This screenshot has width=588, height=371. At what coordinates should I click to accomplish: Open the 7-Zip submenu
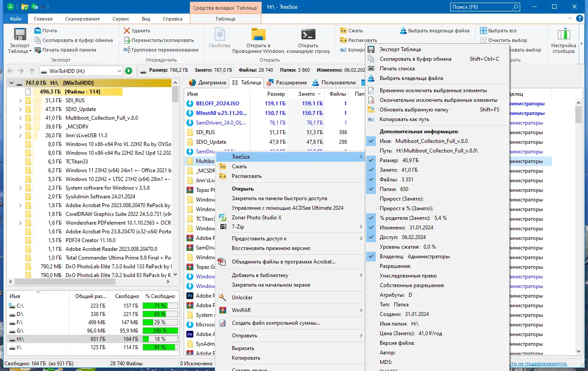290,227
